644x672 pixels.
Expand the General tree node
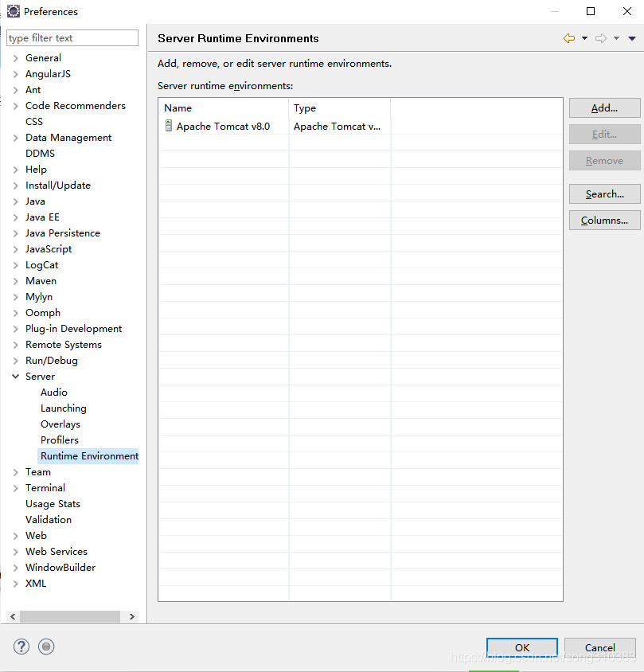[15, 58]
